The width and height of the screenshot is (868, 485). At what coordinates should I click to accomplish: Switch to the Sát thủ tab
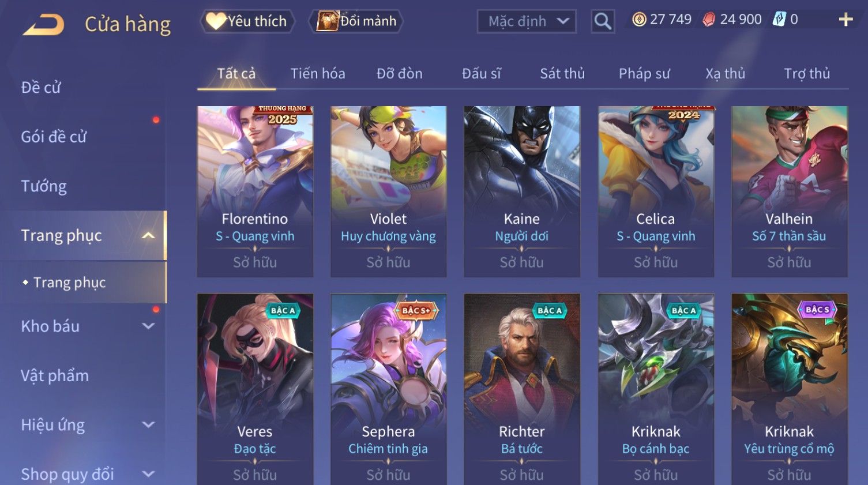tap(562, 74)
